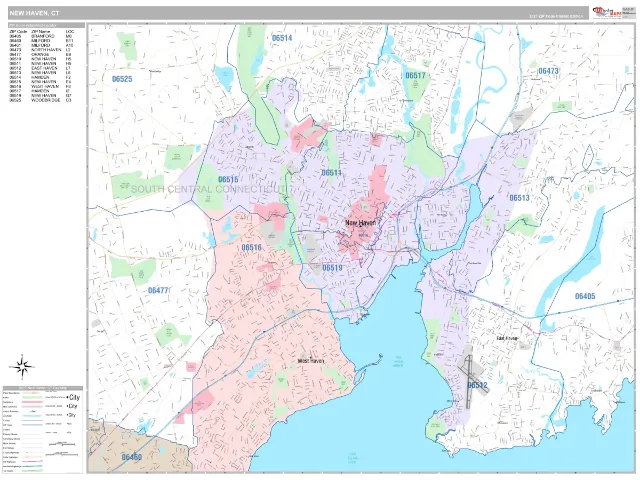Image resolution: width=640 pixels, height=480 pixels.
Task: Select the WOODBRIDGE row in the ZIP index
Action: [x=41, y=100]
